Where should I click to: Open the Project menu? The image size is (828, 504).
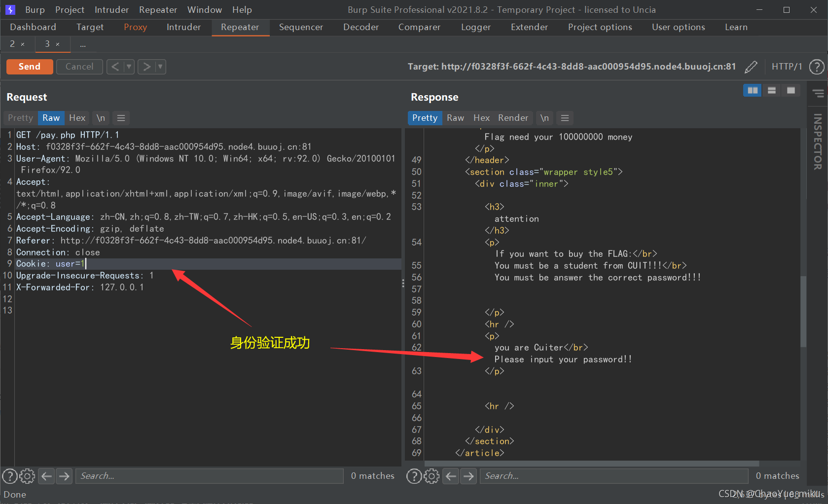[70, 10]
